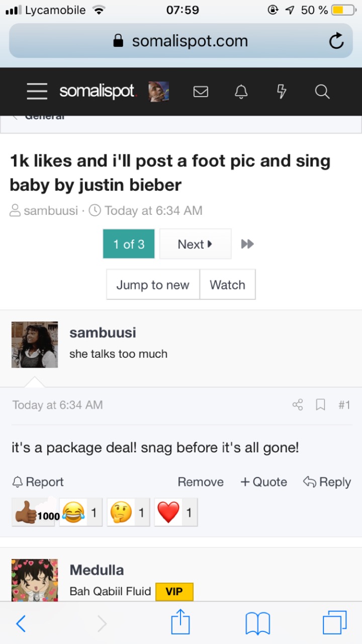The image size is (362, 644).
Task: Toggle the laughing emoji reaction
Action: coord(81,513)
